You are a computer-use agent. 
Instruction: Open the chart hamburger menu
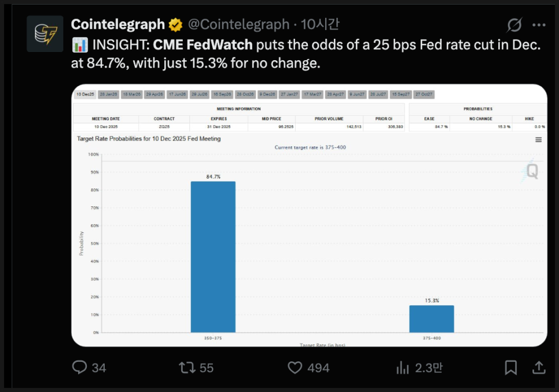[538, 139]
